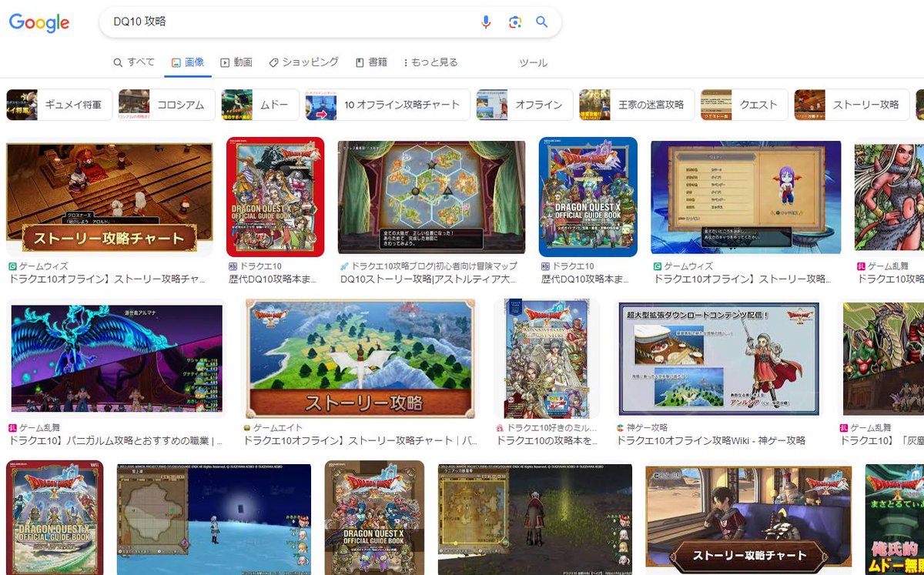The image size is (924, 575).
Task: Open bottom-row green-covered Official Guide Book thumbnail
Action: [55, 517]
